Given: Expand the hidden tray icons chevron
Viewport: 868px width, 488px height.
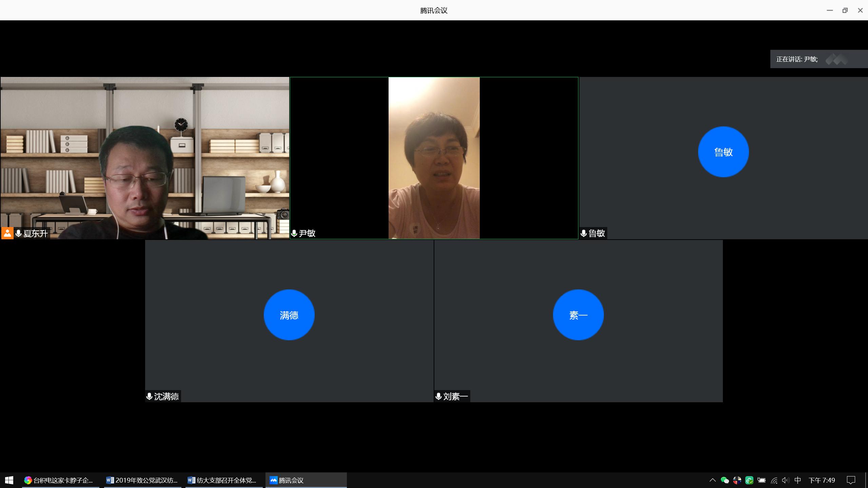Looking at the screenshot, I should pos(712,480).
